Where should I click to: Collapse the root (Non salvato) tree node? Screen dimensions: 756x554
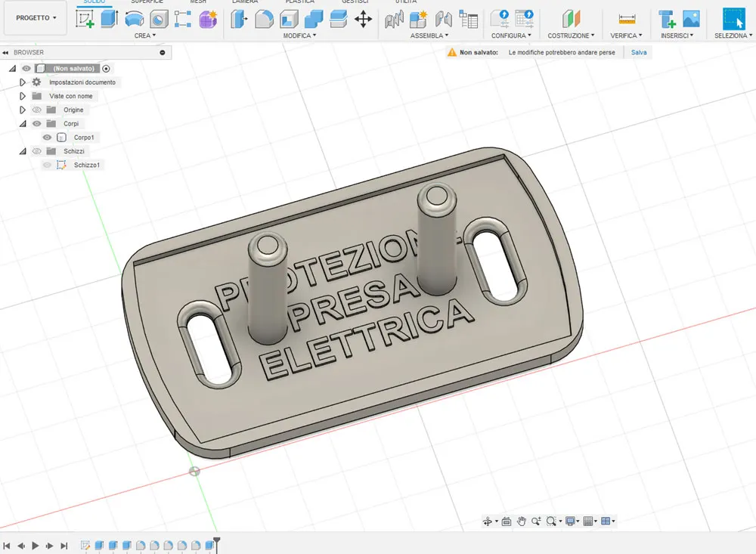click(x=13, y=69)
